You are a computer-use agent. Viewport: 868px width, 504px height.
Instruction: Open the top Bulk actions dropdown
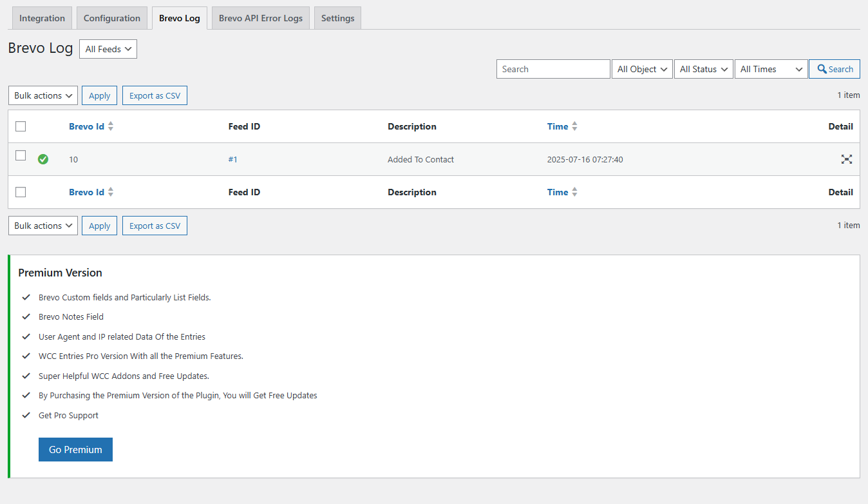tap(43, 95)
